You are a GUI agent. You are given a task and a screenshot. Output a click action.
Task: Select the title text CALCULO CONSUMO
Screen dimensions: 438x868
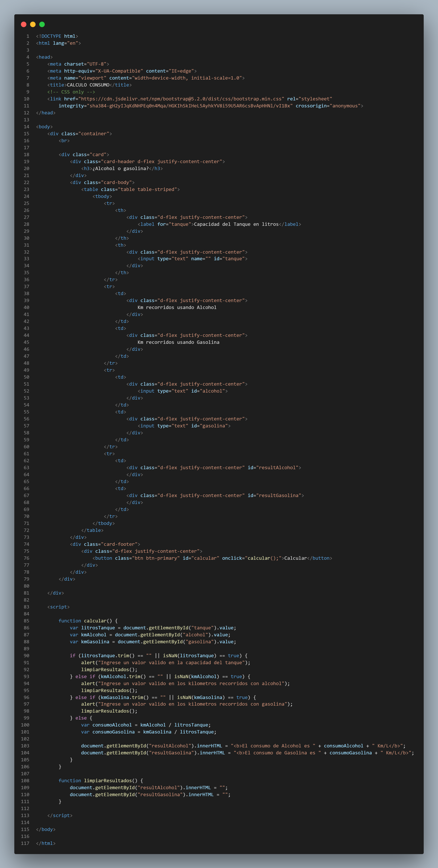click(88, 85)
